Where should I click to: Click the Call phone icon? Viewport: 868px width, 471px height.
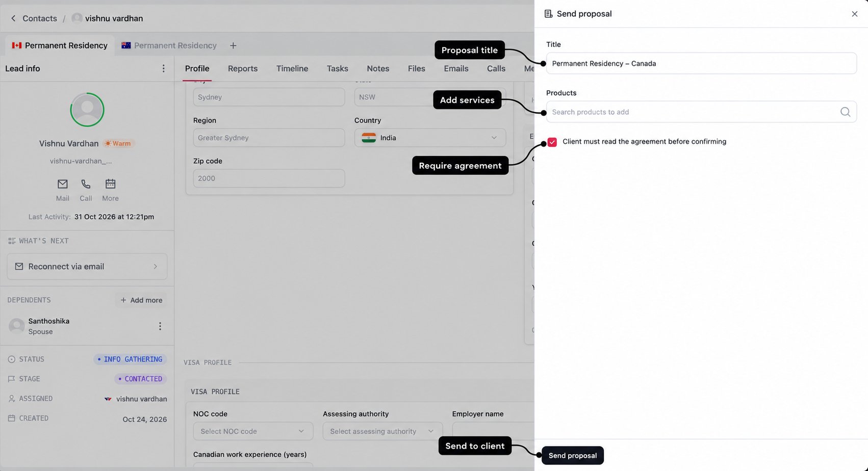click(x=86, y=184)
